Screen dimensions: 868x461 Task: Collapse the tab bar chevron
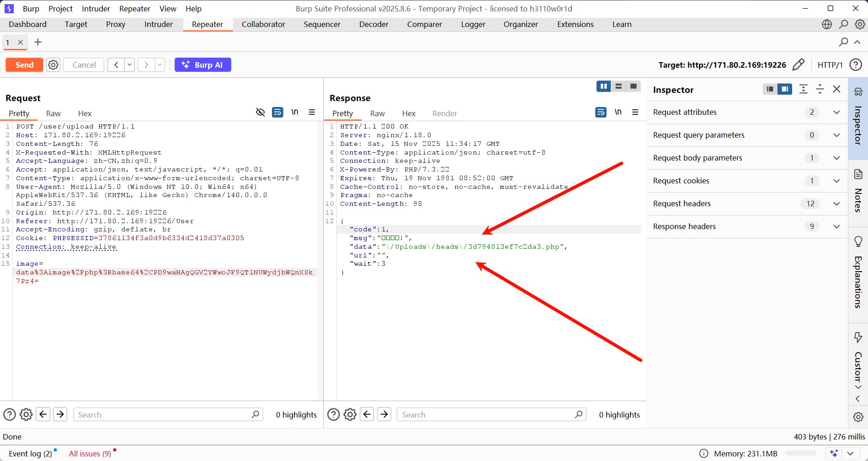pyautogui.click(x=857, y=42)
